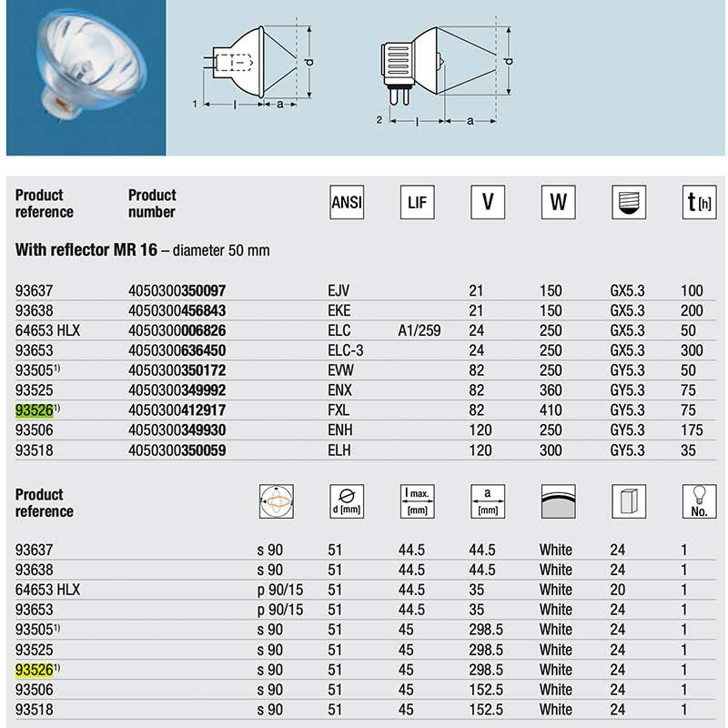Select product number 4050300412917
The height and width of the screenshot is (728, 728).
click(x=177, y=409)
